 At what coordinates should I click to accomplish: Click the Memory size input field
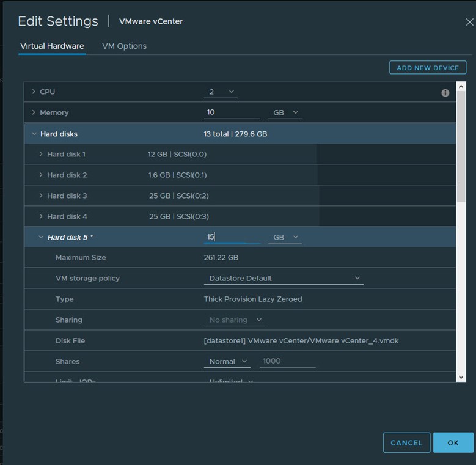(x=232, y=112)
